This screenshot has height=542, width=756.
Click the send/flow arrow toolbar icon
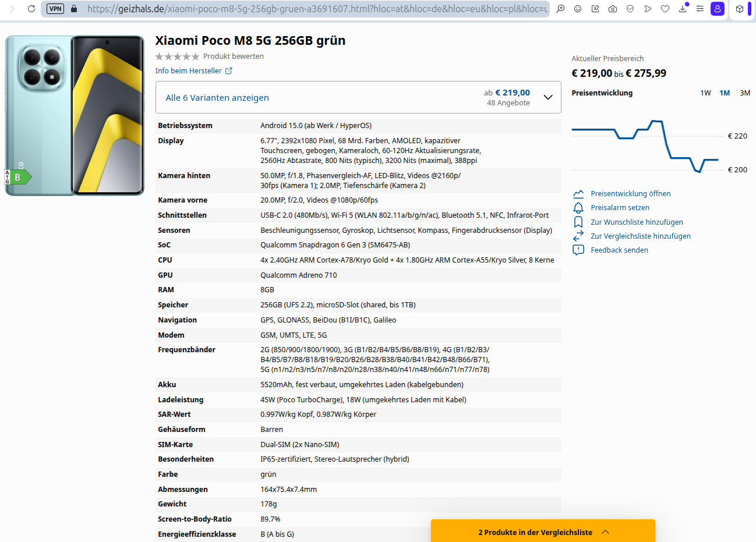648,9
